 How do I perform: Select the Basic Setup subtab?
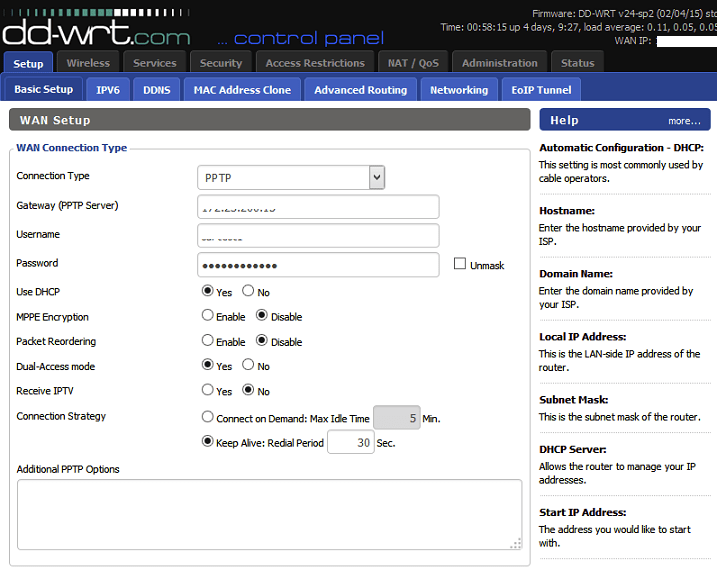[43, 89]
